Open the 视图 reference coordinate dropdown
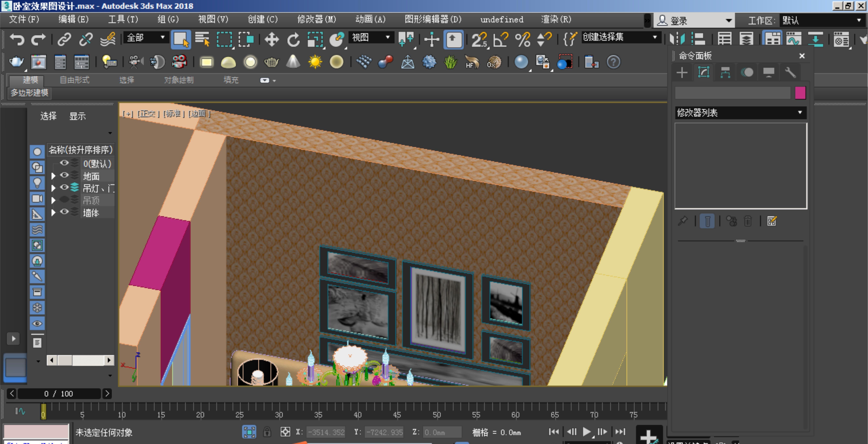 [x=371, y=37]
